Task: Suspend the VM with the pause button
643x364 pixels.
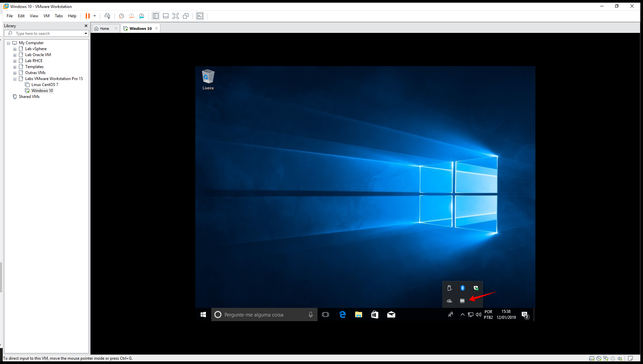Action: point(87,16)
